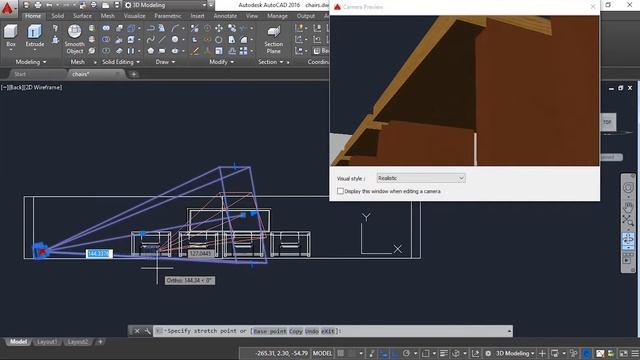Click the ViewCube in the drawing viewport
This screenshot has width=640, height=360.
[x=608, y=122]
